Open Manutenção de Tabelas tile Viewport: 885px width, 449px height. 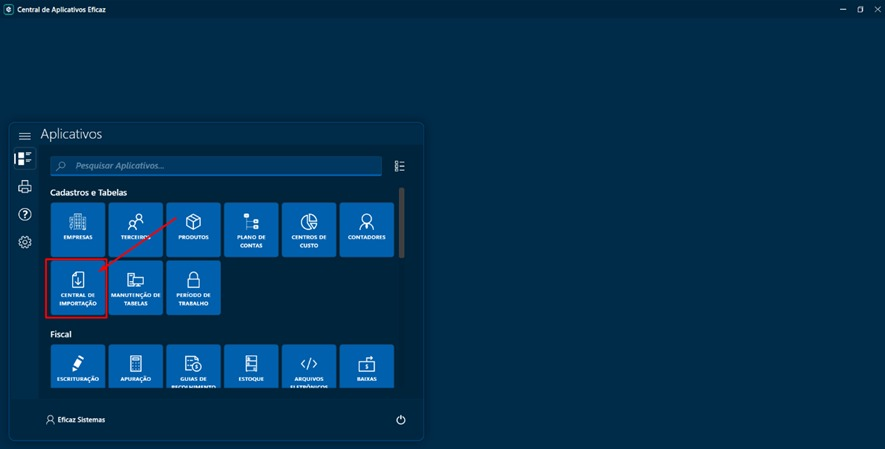pos(135,288)
